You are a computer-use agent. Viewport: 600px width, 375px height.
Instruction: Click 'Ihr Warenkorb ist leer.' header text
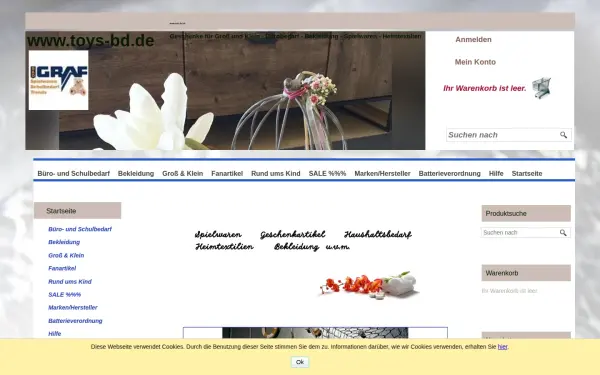click(485, 88)
